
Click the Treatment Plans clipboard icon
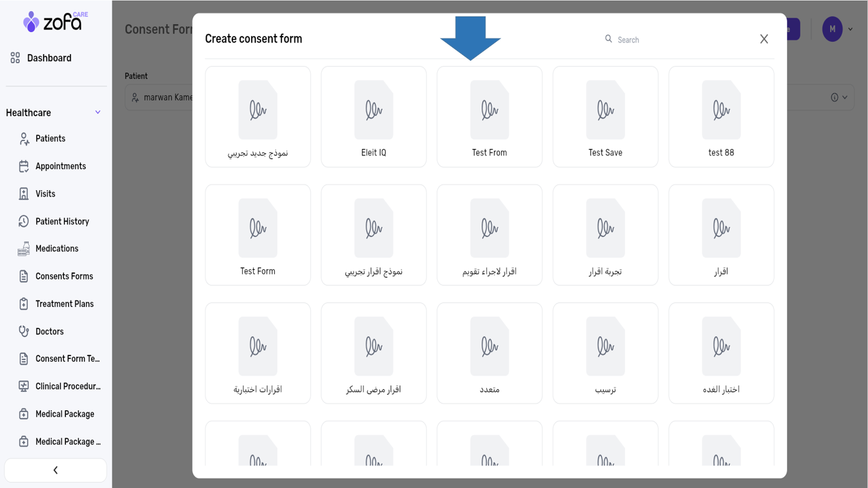pos(24,304)
